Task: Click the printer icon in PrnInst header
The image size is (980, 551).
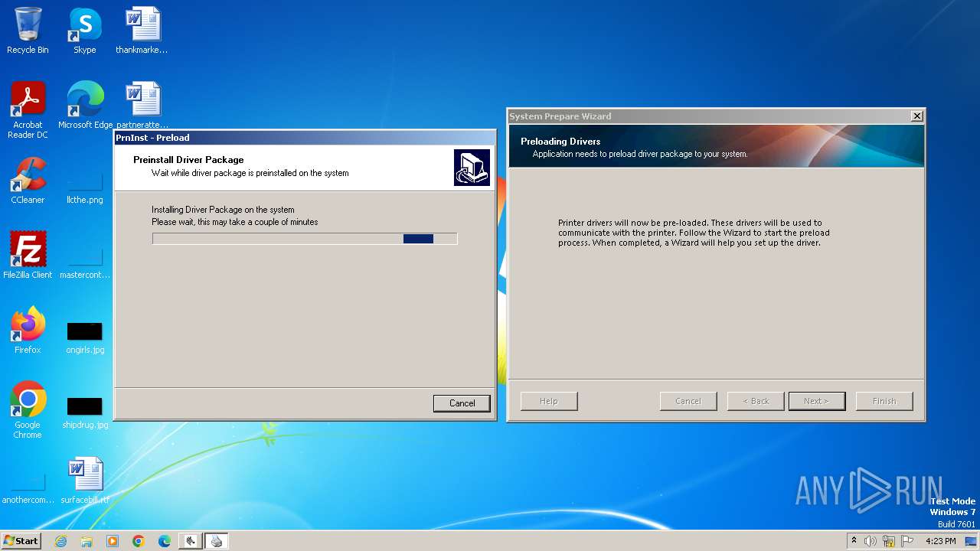Action: (x=472, y=168)
